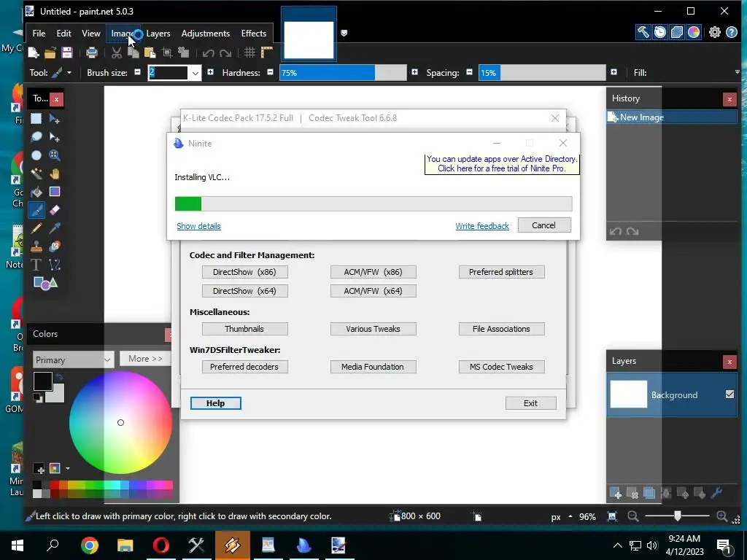
Task: Toggle the Colors window wheel icon
Action: coord(694,32)
